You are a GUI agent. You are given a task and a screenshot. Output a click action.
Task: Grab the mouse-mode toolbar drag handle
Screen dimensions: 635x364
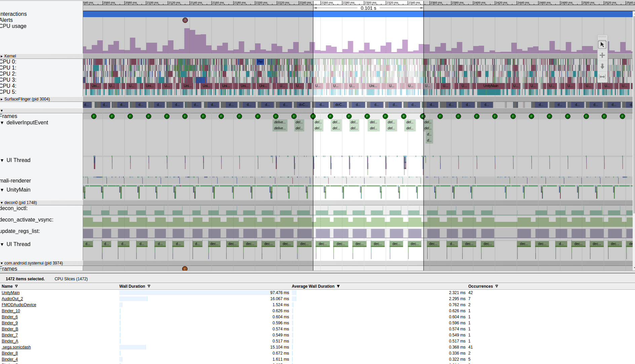tap(602, 37)
